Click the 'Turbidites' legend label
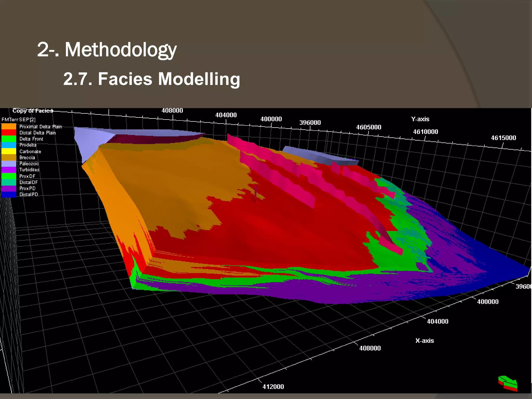The height and width of the screenshot is (399, 532). pyautogui.click(x=29, y=170)
